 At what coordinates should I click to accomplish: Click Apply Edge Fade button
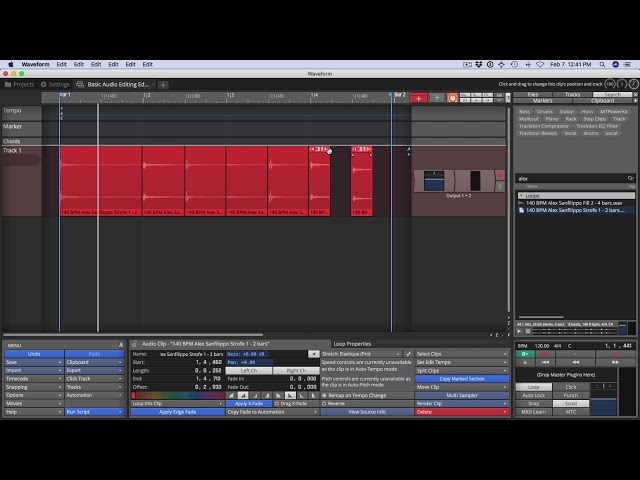coord(178,412)
